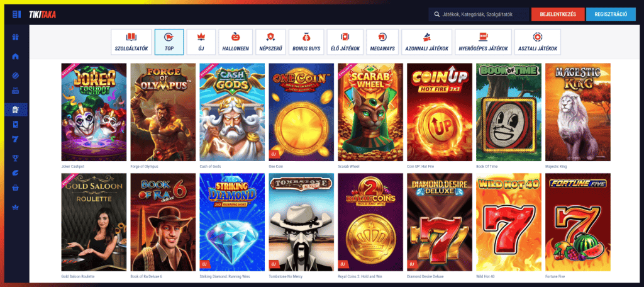
Task: Open the Népszerű category tab
Action: [270, 42]
